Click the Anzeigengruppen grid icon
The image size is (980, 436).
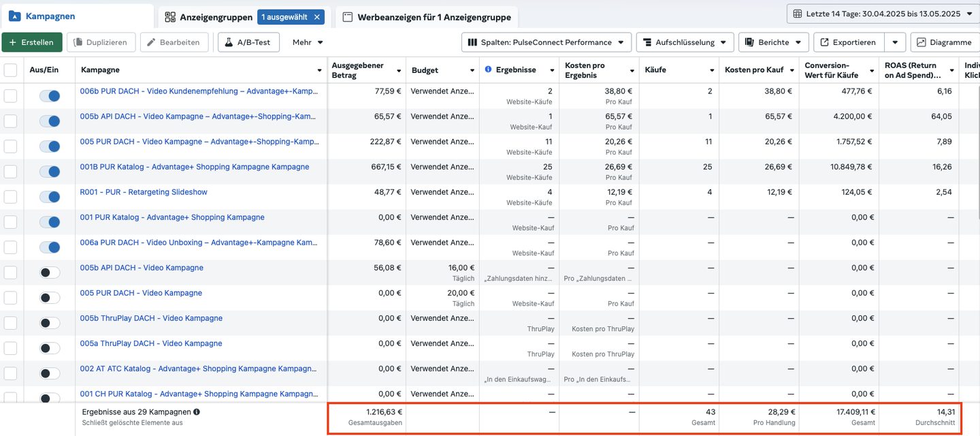(170, 17)
